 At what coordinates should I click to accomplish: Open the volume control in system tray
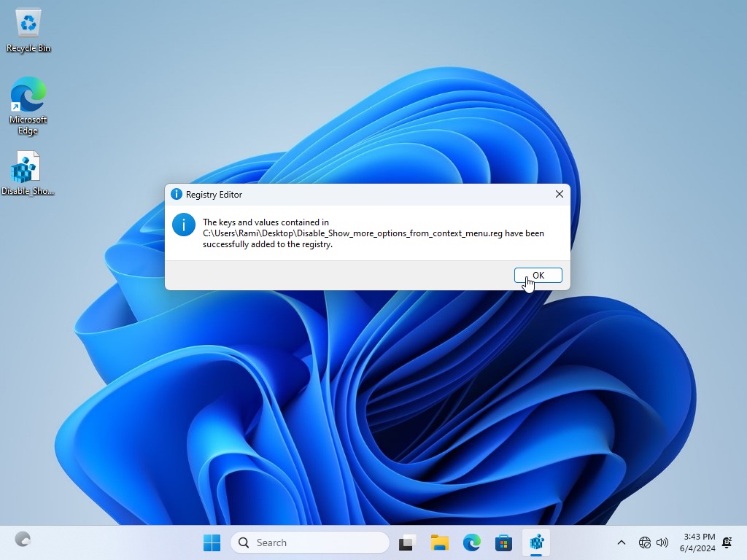[x=662, y=542]
